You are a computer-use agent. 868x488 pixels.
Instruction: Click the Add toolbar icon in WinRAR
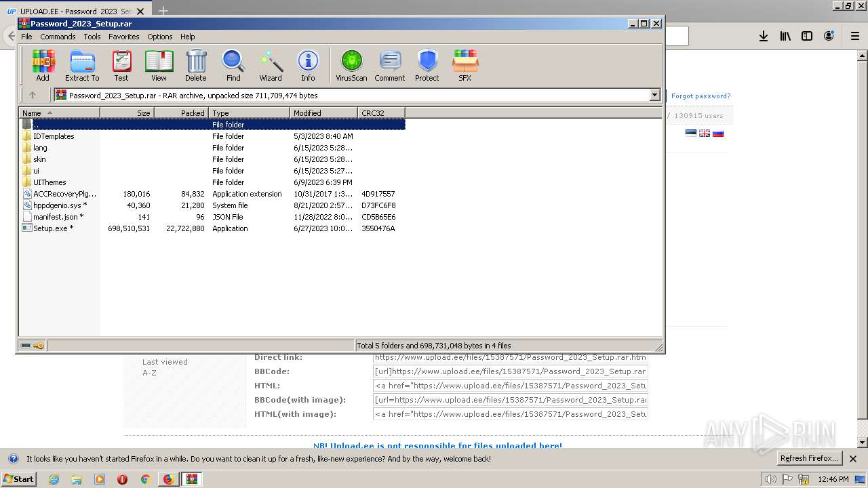(43, 66)
